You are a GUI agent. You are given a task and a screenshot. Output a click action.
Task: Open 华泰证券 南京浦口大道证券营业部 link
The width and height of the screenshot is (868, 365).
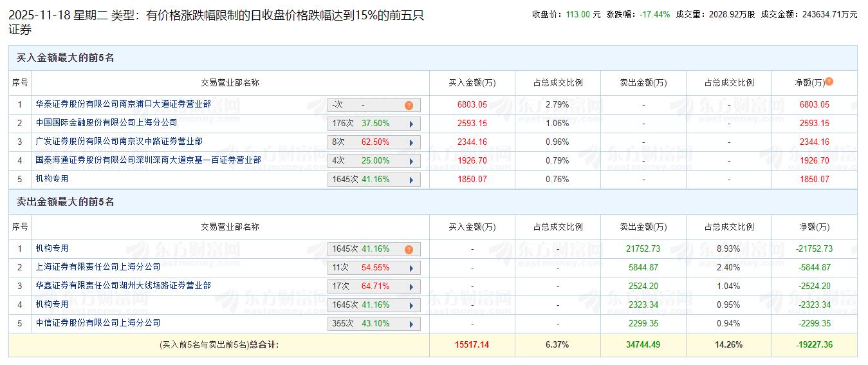click(x=123, y=104)
